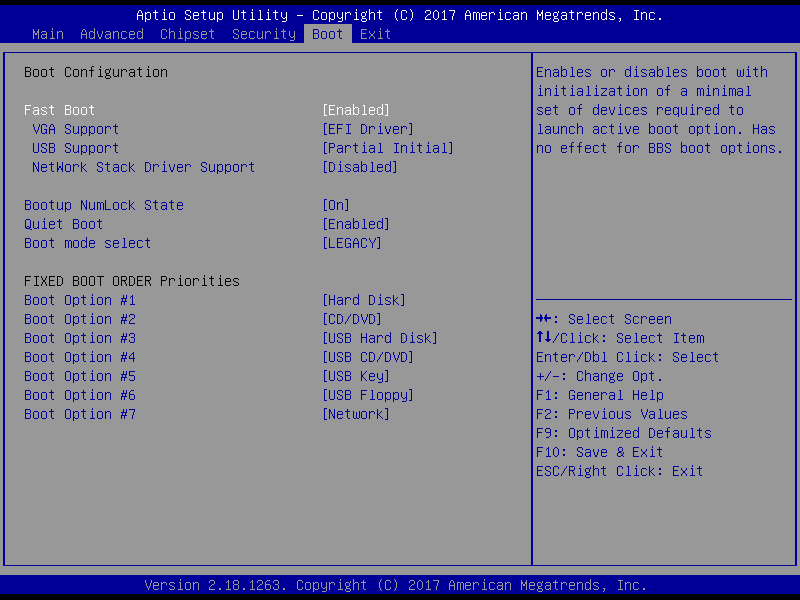The height and width of the screenshot is (600, 800).
Task: Switch to the Main tab
Action: pyautogui.click(x=48, y=34)
